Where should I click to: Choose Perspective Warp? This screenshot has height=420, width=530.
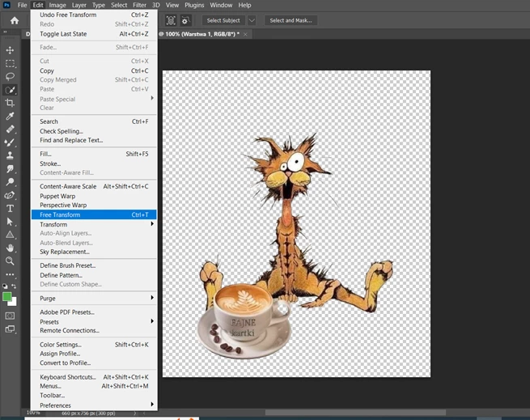[x=94, y=206]
